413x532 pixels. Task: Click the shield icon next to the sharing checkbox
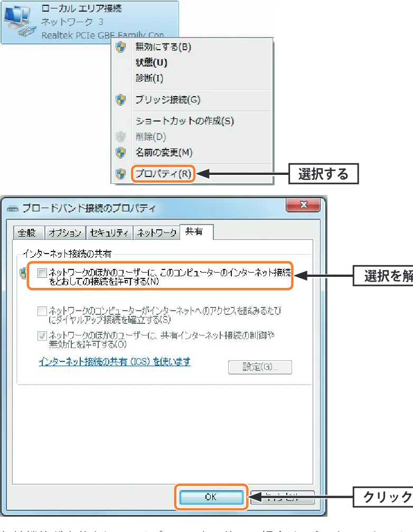pyautogui.click(x=23, y=273)
